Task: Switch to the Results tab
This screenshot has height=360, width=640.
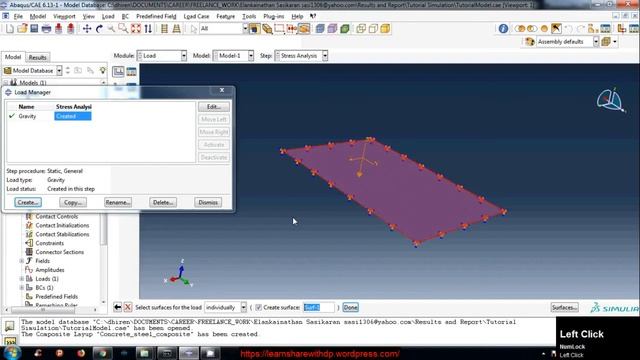Action: (x=38, y=58)
